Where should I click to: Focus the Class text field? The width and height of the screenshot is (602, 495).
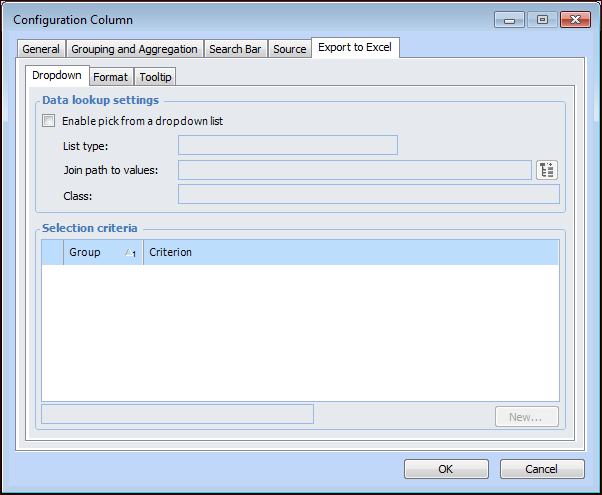pyautogui.click(x=368, y=195)
